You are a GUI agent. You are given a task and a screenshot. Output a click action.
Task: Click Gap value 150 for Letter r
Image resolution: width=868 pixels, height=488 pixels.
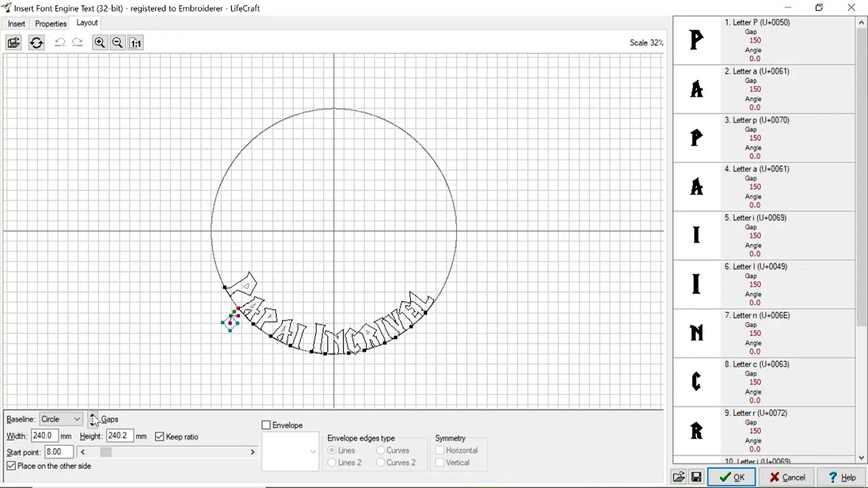click(755, 431)
